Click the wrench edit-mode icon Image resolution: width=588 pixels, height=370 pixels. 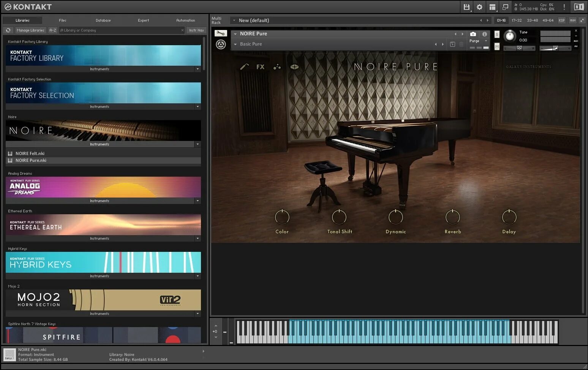click(221, 33)
